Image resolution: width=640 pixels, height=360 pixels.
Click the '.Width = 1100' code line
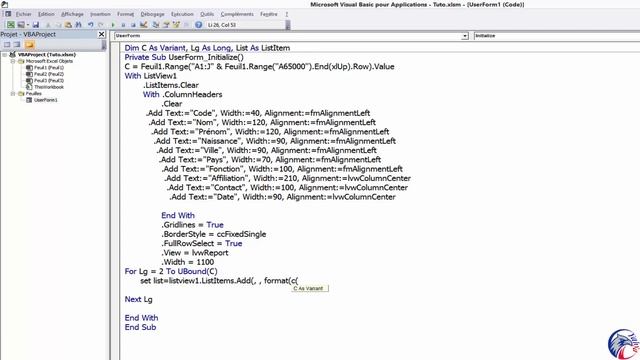187,262
